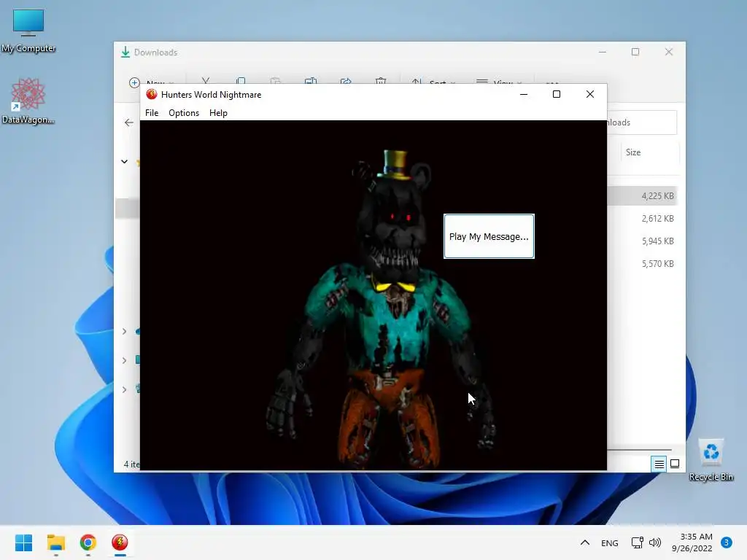Click the search field in the Downloads window
Screen dimensions: 747x560
pyautogui.click(x=642, y=122)
